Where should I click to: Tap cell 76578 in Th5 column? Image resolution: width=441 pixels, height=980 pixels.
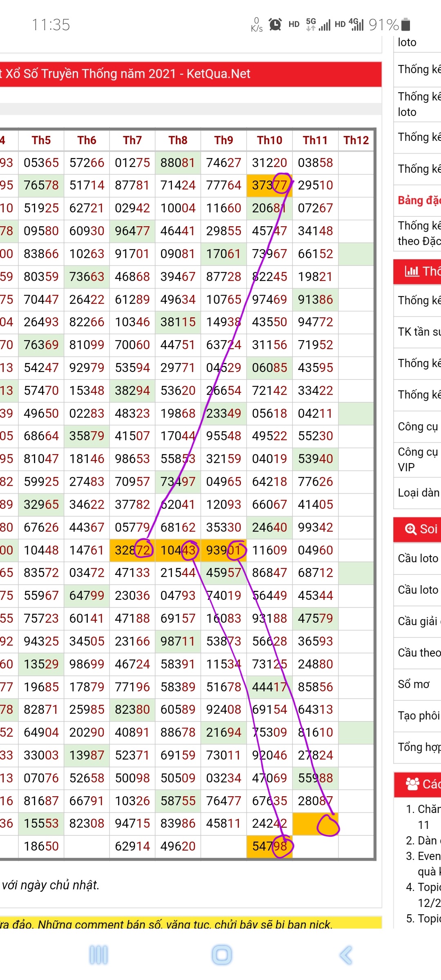41,185
